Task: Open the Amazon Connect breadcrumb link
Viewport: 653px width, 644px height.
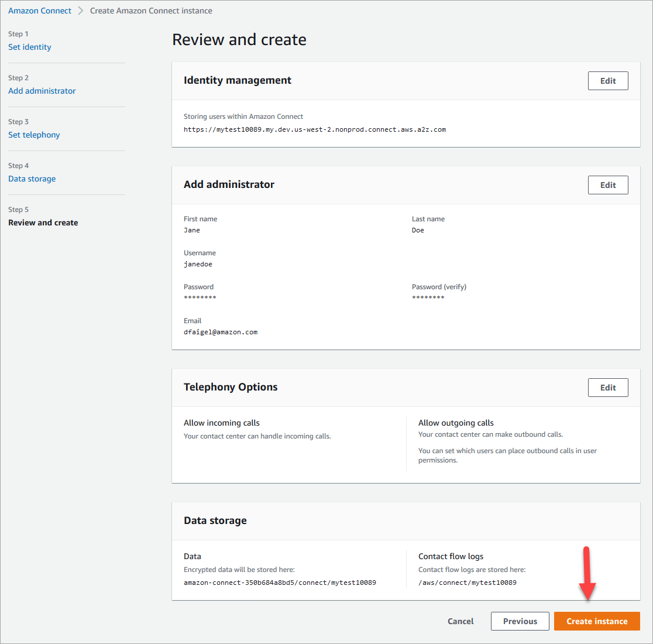Action: click(39, 11)
